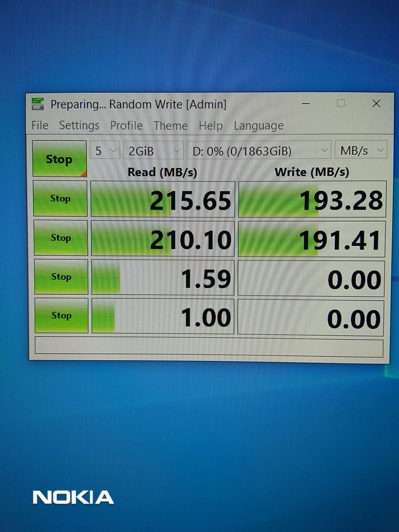
Task: Expand the MB/s unit dropdown
Action: point(360,151)
